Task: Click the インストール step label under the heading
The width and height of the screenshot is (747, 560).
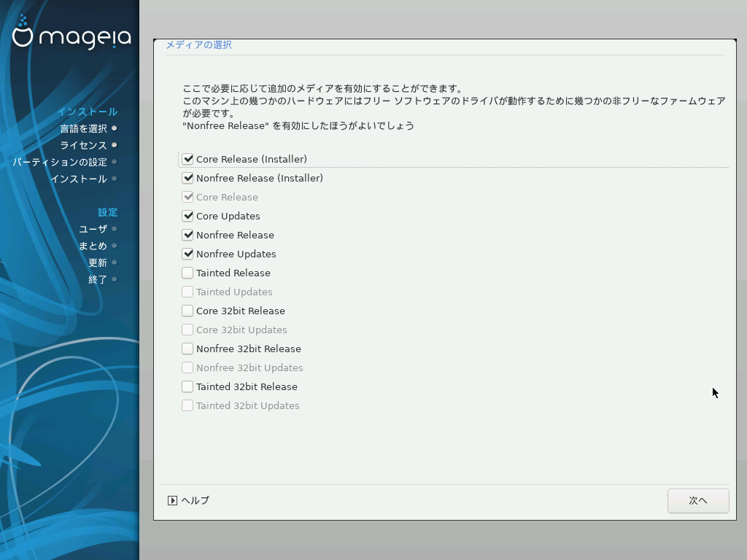Action: (79, 179)
